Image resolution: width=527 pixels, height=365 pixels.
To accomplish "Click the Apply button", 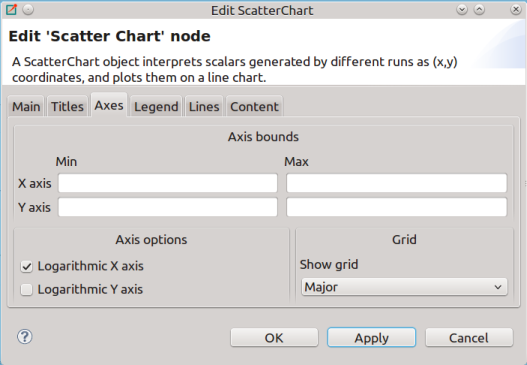I will [x=371, y=338].
